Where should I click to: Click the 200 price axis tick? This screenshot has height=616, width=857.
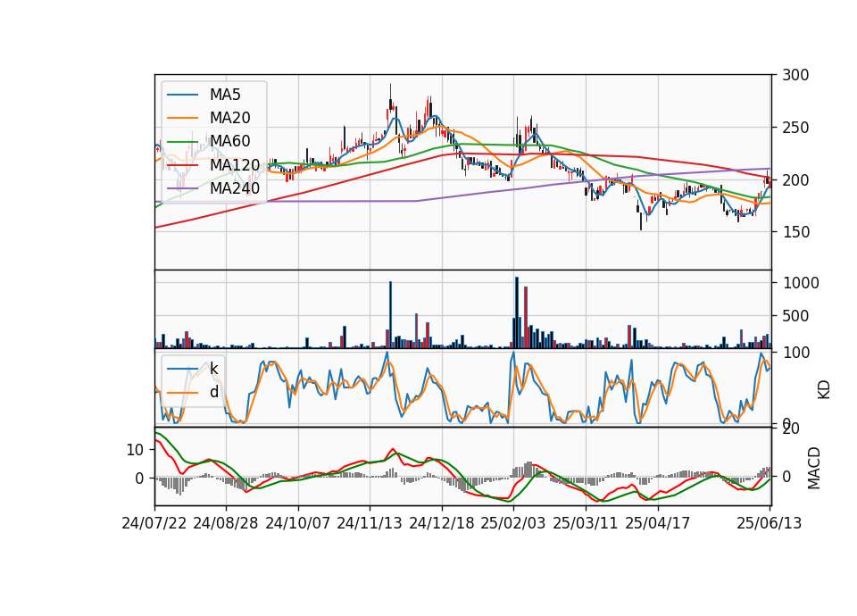(795, 179)
